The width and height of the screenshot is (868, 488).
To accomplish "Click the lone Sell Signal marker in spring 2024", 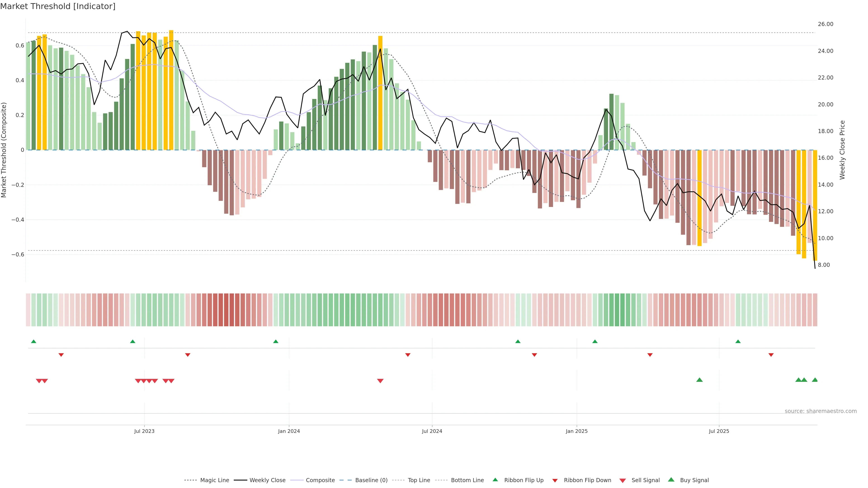I will (380, 381).
